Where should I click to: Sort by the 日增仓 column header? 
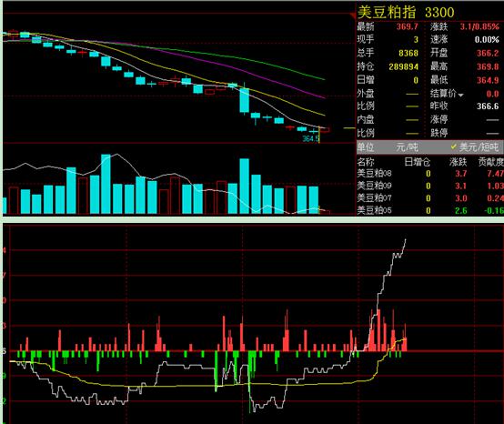(417, 162)
